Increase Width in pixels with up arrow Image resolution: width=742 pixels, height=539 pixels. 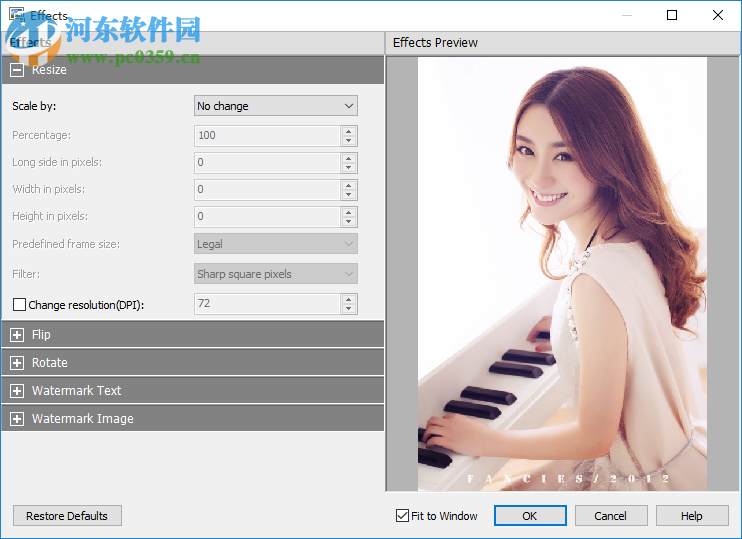pyautogui.click(x=349, y=185)
